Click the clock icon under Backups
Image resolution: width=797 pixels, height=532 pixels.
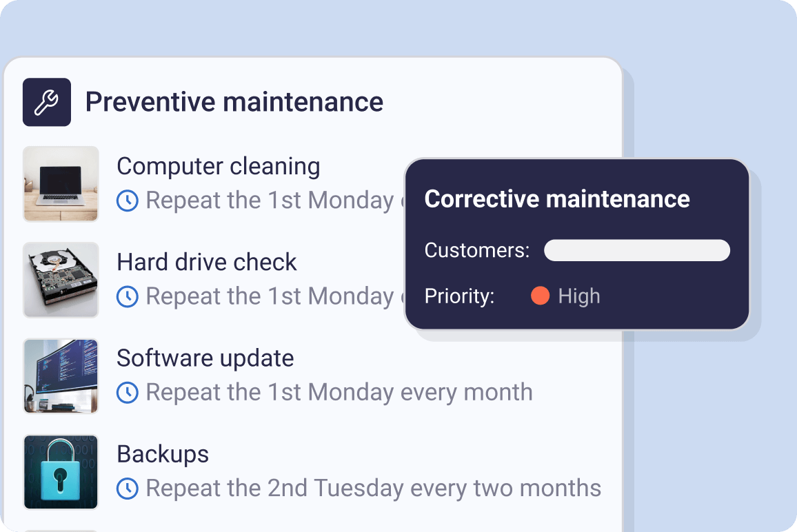pos(128,488)
